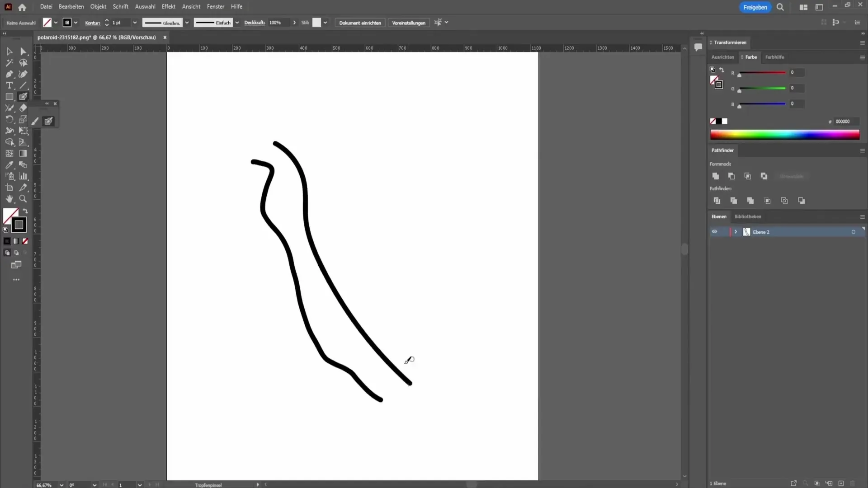Activate the stroke box in the toolbar
Viewport: 868px width, 488px height.
click(x=19, y=225)
